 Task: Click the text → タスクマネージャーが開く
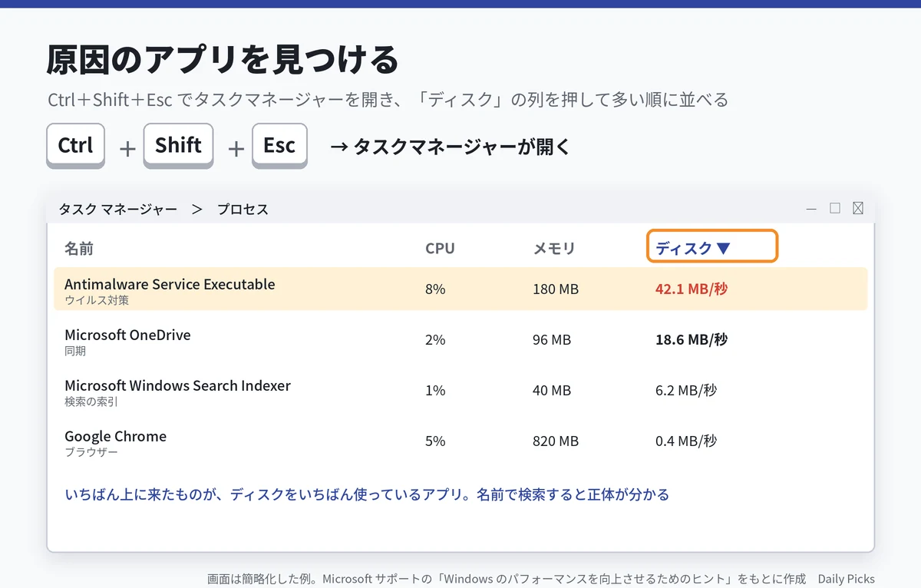coord(450,147)
